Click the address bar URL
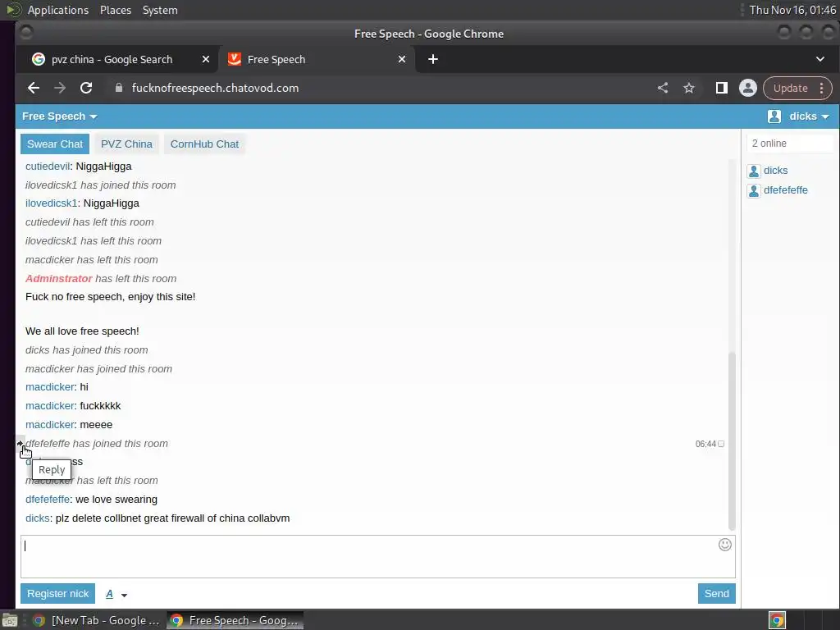This screenshot has width=840, height=630. [215, 88]
